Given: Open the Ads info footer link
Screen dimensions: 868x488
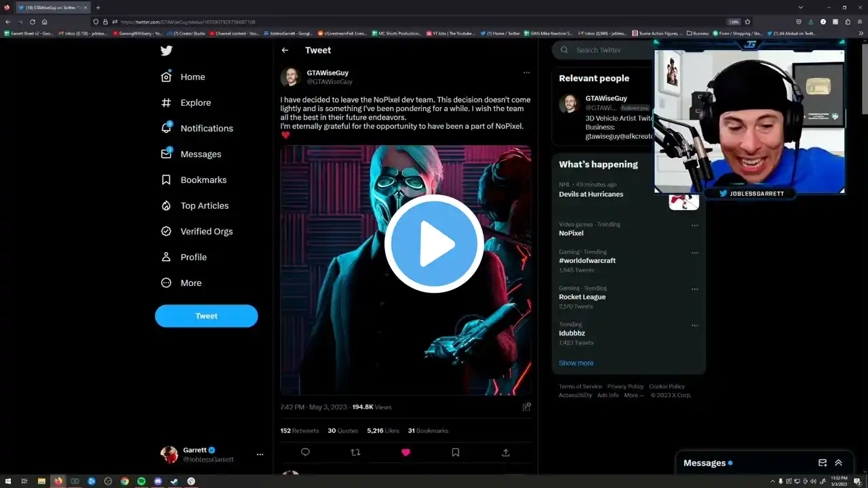Looking at the screenshot, I should click(x=608, y=395).
